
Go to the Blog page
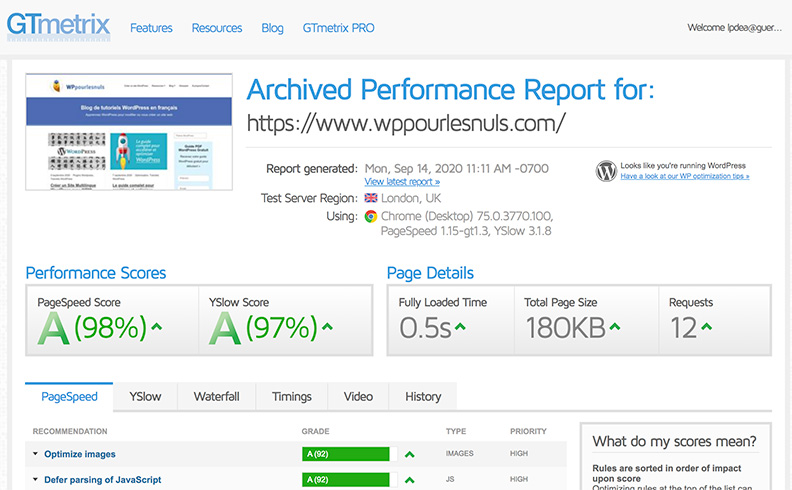tap(272, 28)
